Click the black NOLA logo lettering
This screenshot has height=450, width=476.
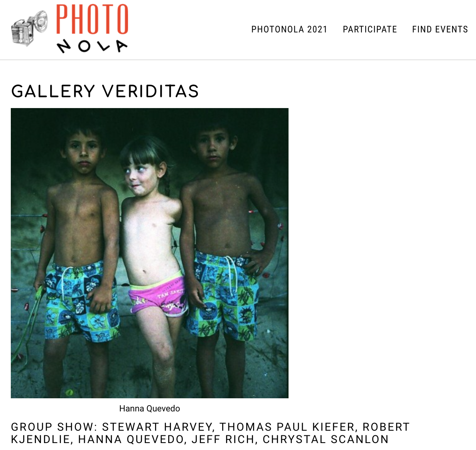92,46
